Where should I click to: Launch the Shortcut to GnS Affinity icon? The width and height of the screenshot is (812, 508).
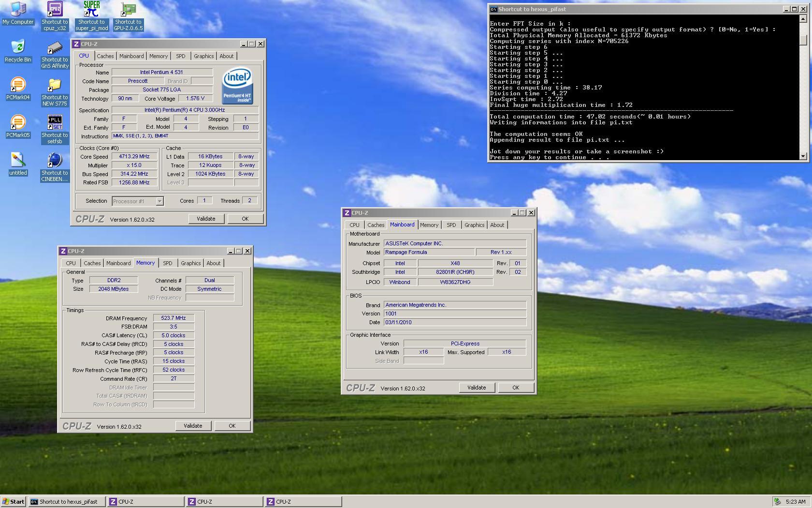(55, 54)
